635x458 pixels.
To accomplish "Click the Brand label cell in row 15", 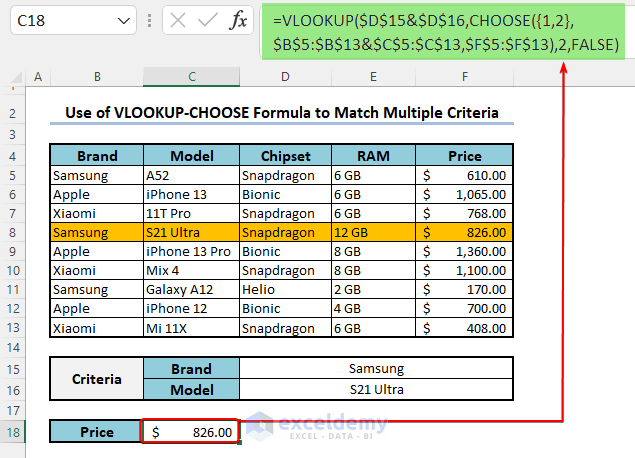I will click(192, 369).
